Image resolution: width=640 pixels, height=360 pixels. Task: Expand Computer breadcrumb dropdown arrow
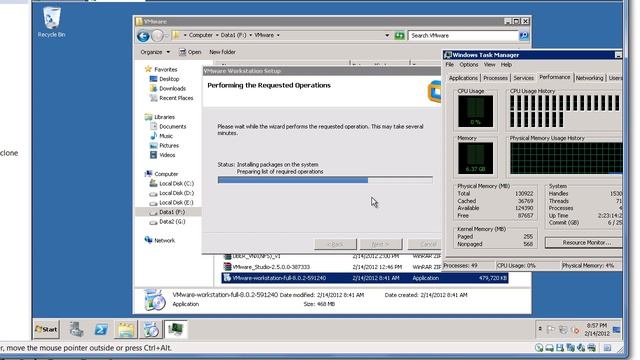[217, 36]
